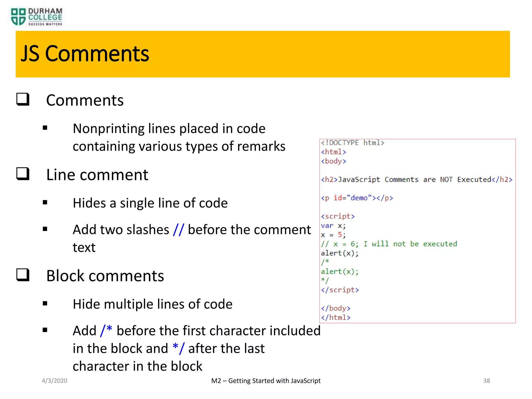Click the blue // slashes in text
Image resolution: width=532 pixels, height=399 pixels.
coord(178,230)
